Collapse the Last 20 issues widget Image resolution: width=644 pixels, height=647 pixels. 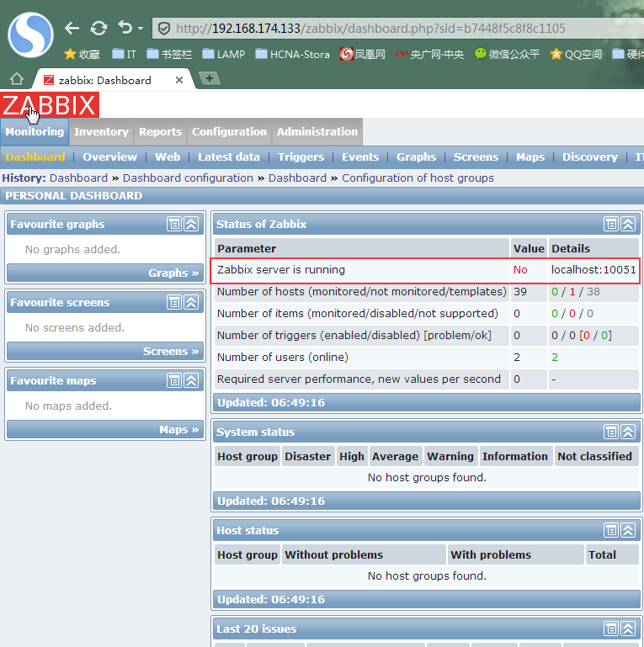click(x=628, y=628)
